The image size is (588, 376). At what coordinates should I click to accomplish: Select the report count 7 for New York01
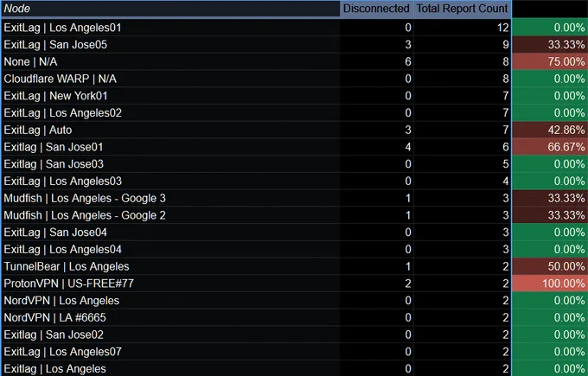[463, 96]
